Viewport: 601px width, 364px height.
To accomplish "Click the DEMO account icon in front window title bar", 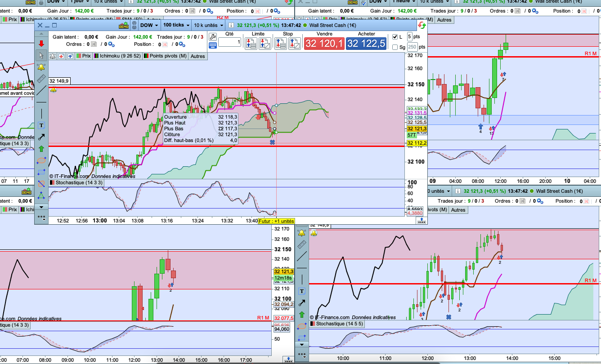I will pos(123,25).
